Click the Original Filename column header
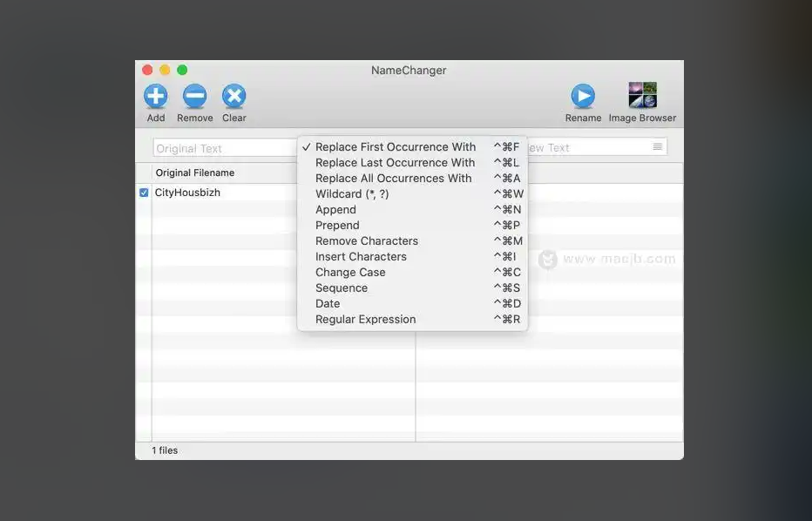The width and height of the screenshot is (812, 521). pos(226,173)
